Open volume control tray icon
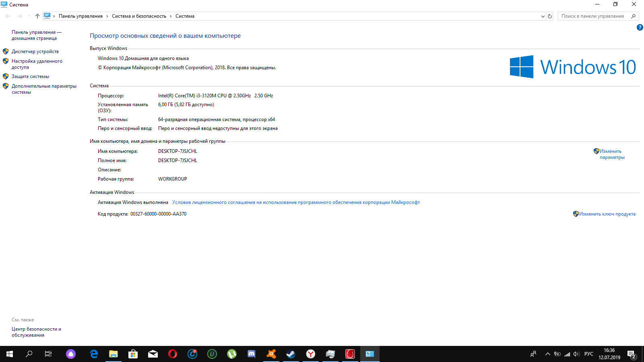Image resolution: width=644 pixels, height=362 pixels. [x=576, y=354]
